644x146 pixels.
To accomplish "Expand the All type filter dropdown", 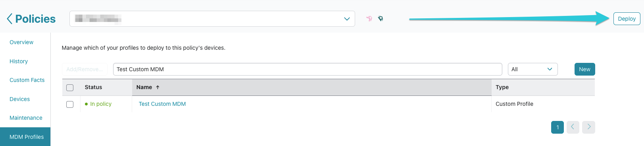I will click(x=533, y=69).
